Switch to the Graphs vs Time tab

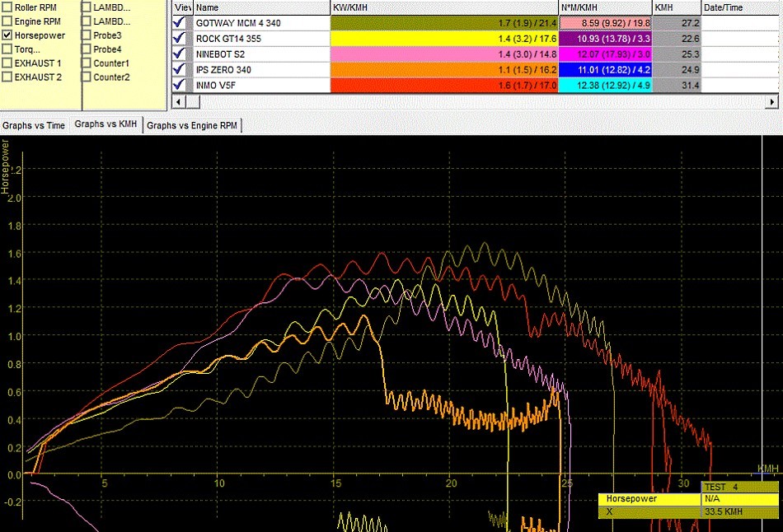pyautogui.click(x=34, y=126)
